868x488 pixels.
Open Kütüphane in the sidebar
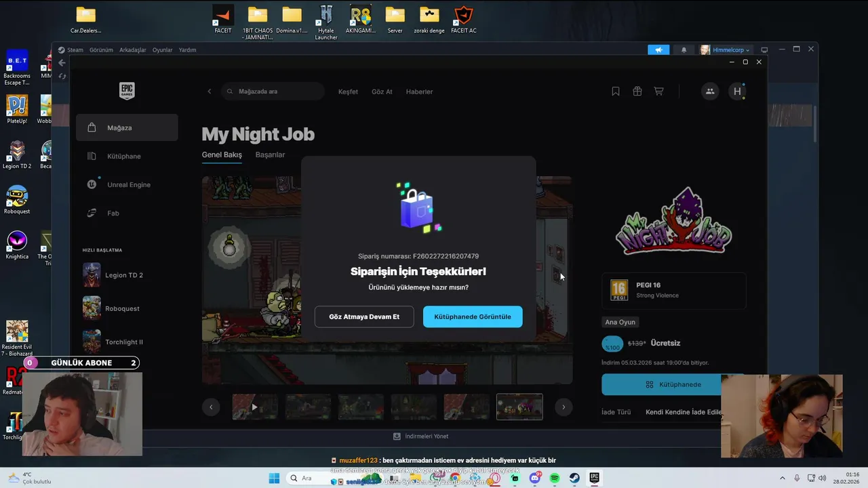coord(127,156)
